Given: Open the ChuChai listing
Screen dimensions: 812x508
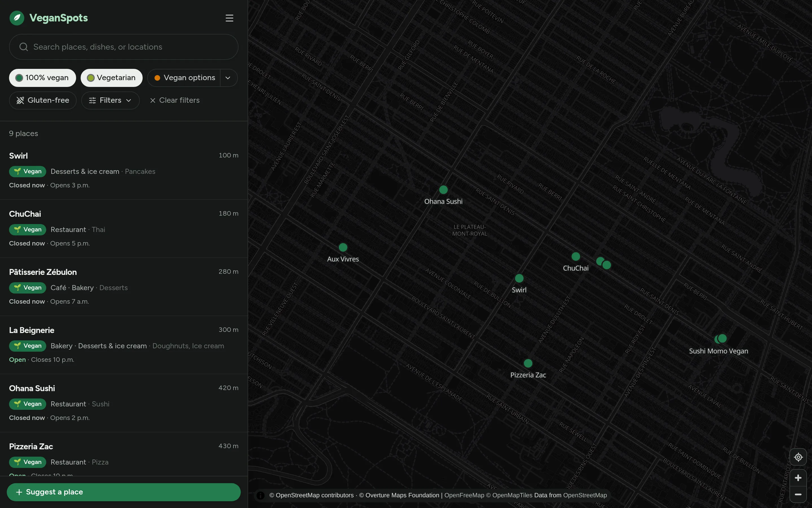Looking at the screenshot, I should (x=124, y=229).
